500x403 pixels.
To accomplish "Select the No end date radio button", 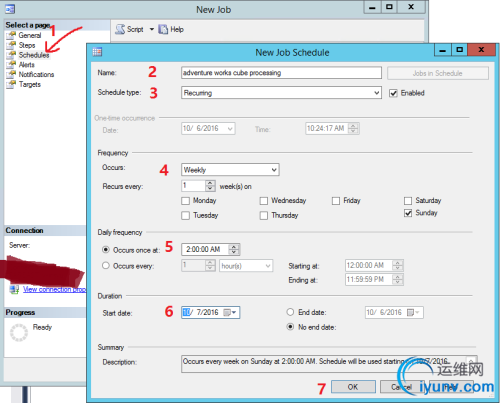I will [x=290, y=327].
